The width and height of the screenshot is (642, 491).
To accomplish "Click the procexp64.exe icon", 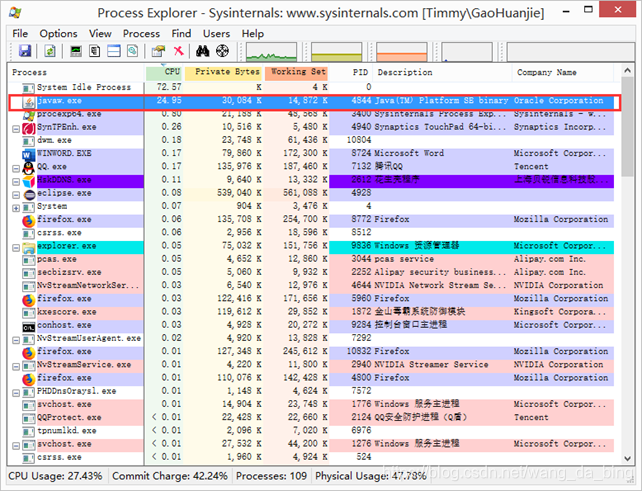I will (29, 115).
